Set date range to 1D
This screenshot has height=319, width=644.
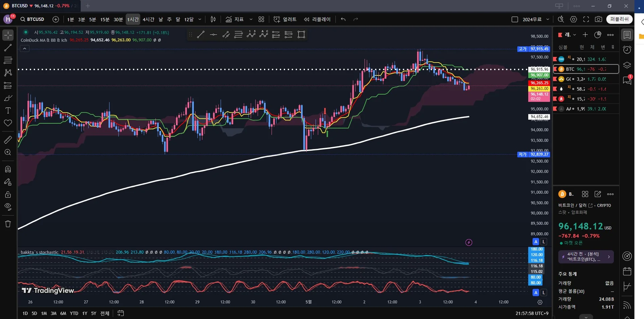25,313
